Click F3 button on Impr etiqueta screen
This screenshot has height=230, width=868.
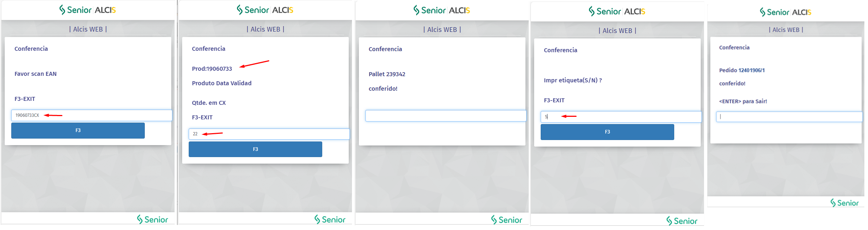[607, 132]
